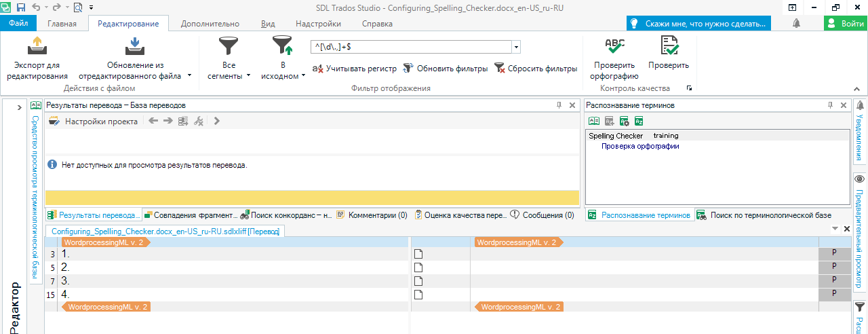Open display filter text history dropdown

(516, 48)
